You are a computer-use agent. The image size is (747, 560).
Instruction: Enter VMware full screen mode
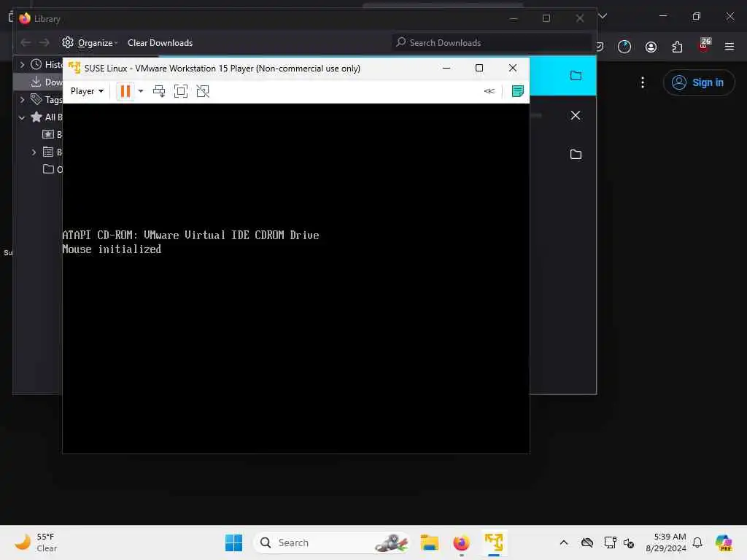181,91
